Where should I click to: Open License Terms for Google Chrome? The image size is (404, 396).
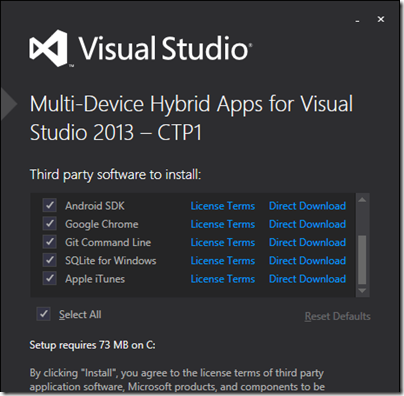[223, 224]
